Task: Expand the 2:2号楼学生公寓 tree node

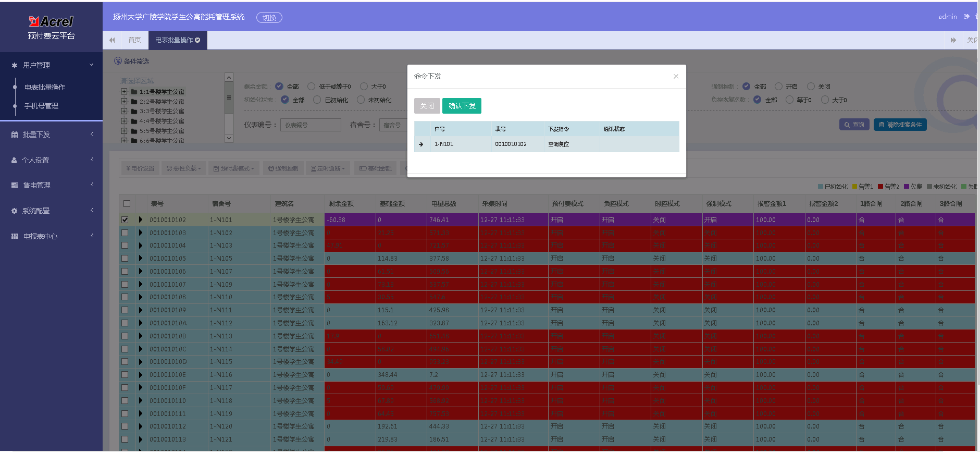Action: tap(124, 102)
